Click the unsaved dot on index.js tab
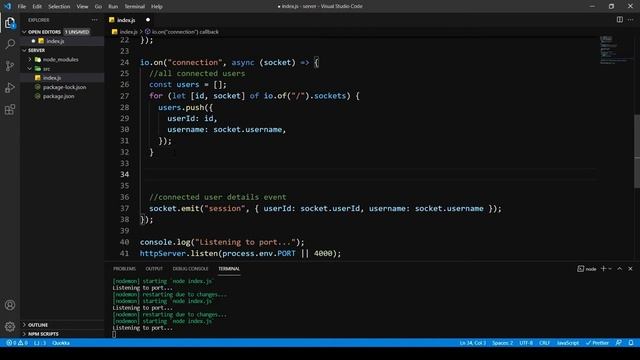Viewport: 640px width, 360px height. pyautogui.click(x=148, y=20)
